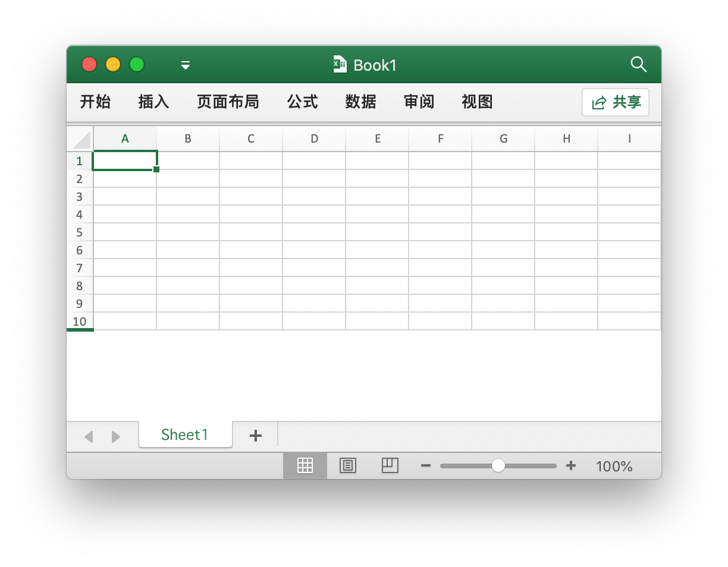Zoom out with the minus button
728x567 pixels.
click(426, 466)
